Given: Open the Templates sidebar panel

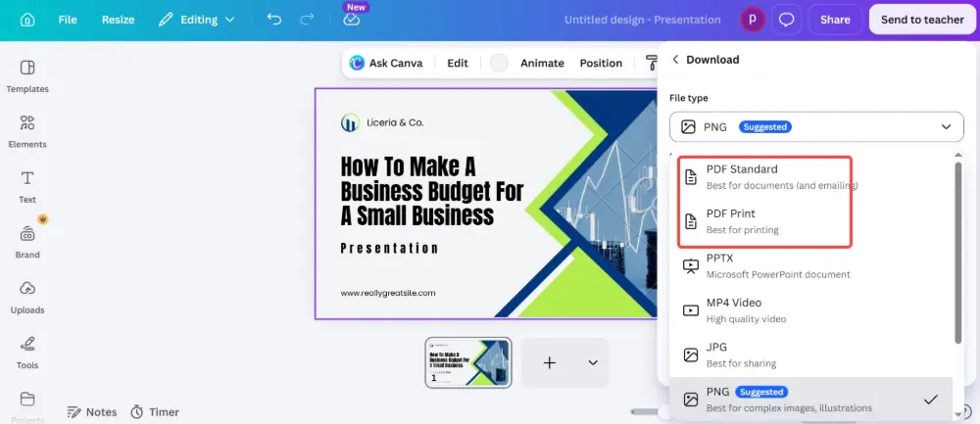Looking at the screenshot, I should point(27,76).
